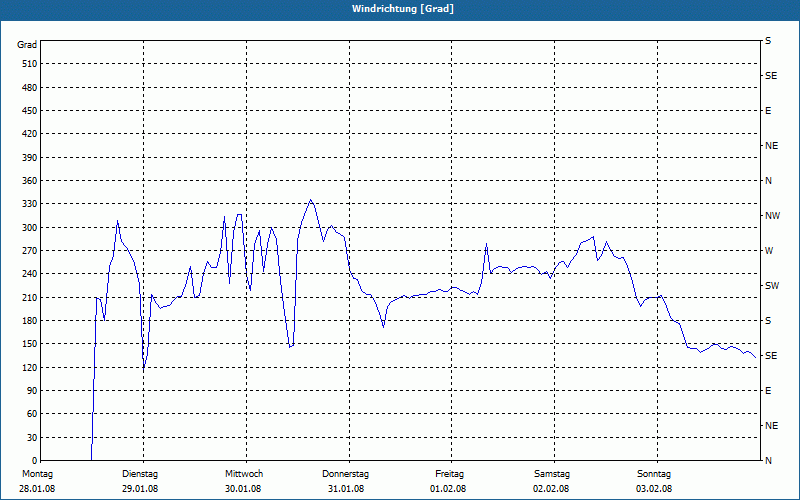
Task: Click the 180 value on the Grad axis
Action: 30,320
